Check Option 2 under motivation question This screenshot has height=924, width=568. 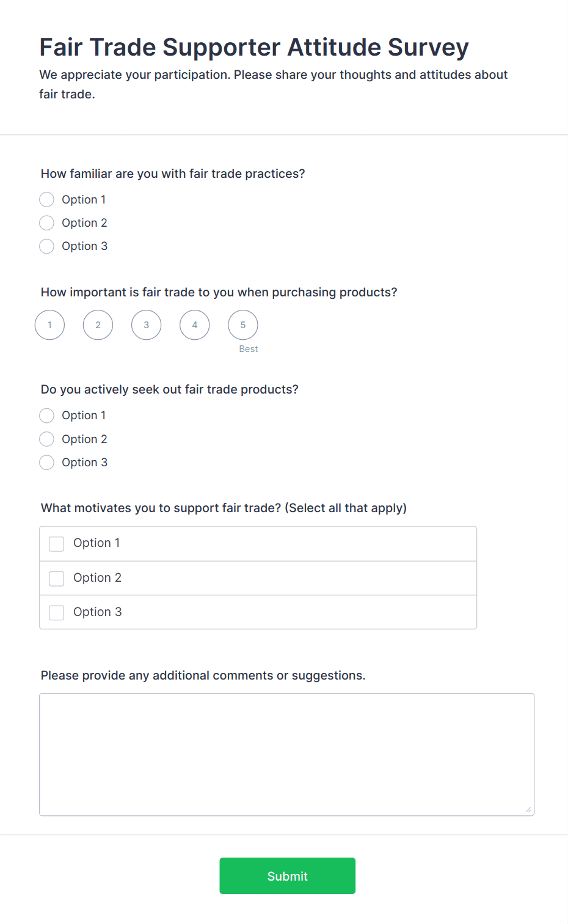[57, 578]
